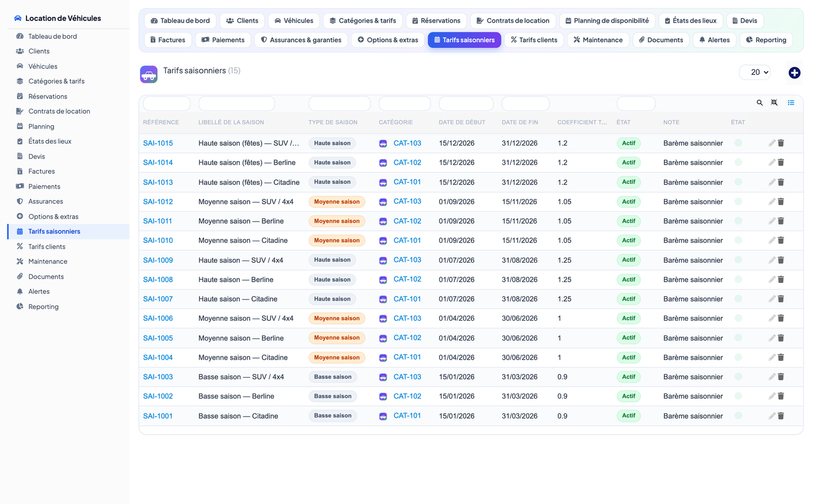The width and height of the screenshot is (815, 504).
Task: Click the edit pencil icon for SAI-1007
Action: (772, 299)
